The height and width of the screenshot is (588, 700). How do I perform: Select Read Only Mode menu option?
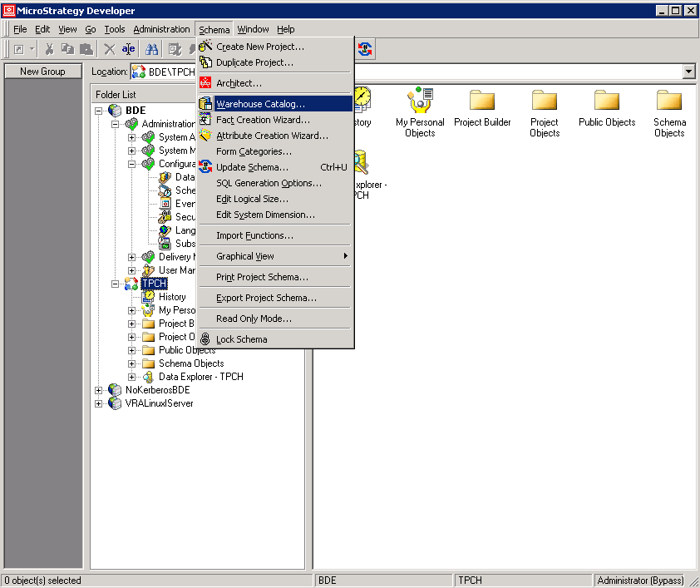[x=254, y=319]
